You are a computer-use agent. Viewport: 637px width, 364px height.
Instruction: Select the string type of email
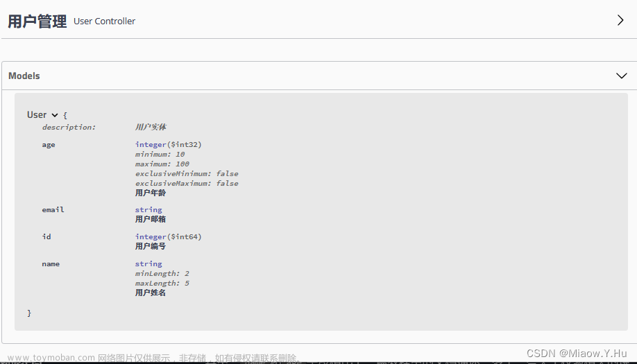point(148,210)
